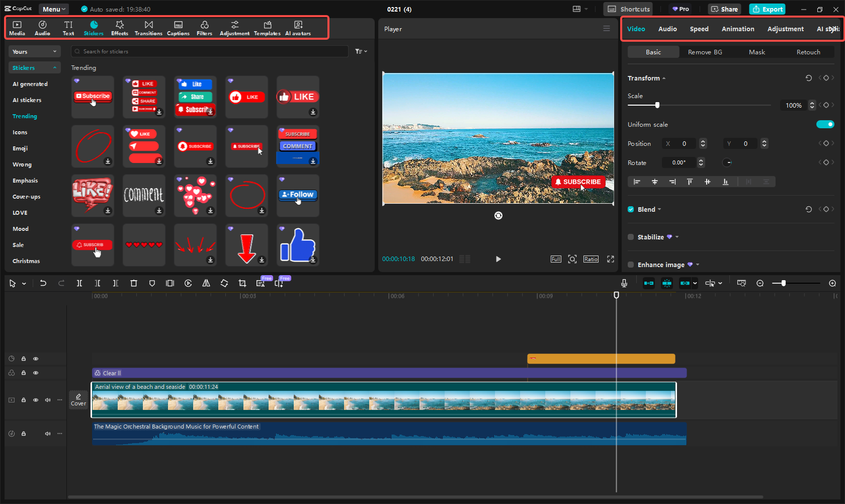Open the sticker filter dropdown beside search
This screenshot has height=504, width=845.
361,51
